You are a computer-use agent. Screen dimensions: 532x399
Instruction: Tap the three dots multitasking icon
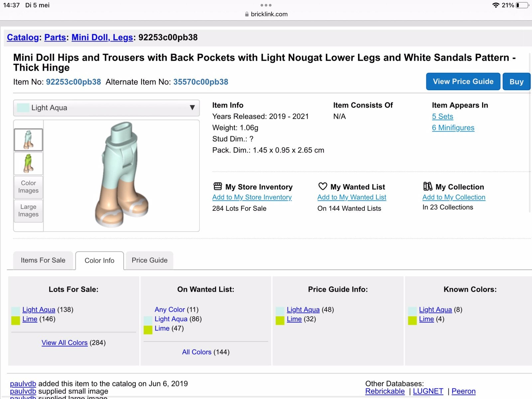pyautogui.click(x=266, y=5)
